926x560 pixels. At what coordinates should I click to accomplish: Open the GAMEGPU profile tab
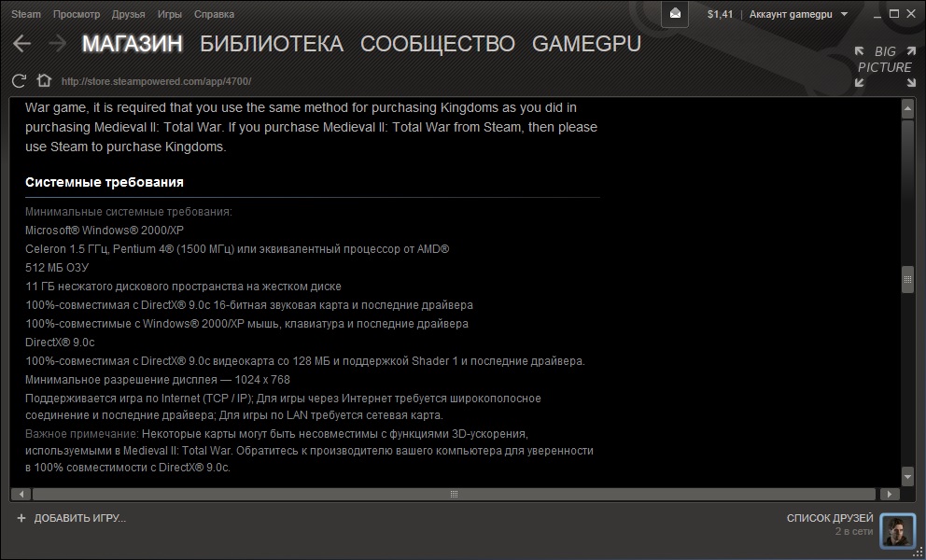coord(586,44)
